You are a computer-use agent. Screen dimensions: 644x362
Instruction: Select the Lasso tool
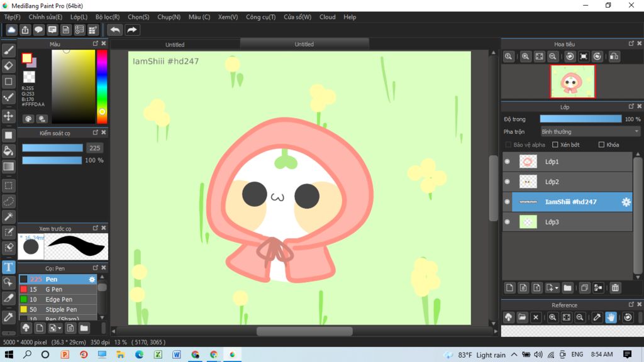(x=9, y=201)
